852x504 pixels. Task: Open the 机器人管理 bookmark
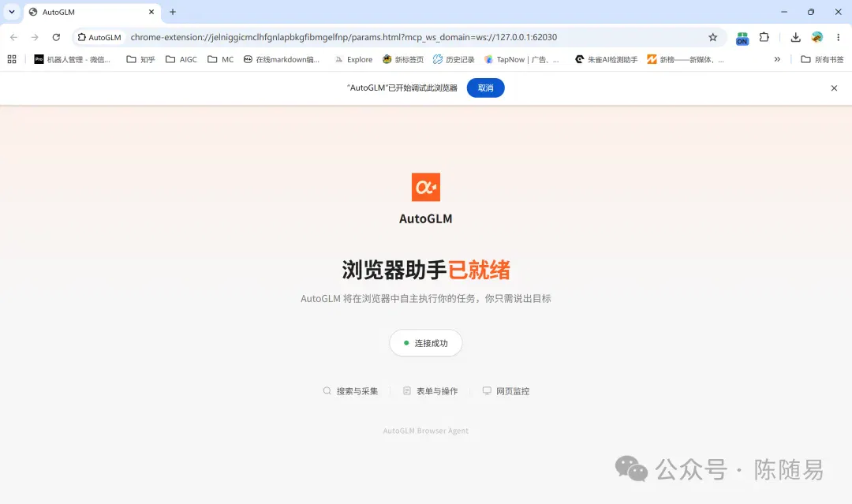pyautogui.click(x=73, y=59)
